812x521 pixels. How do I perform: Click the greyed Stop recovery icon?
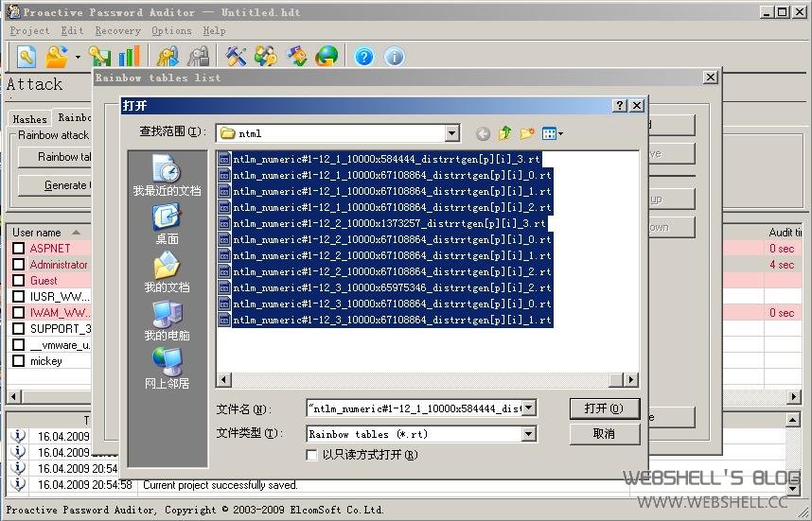click(x=198, y=57)
